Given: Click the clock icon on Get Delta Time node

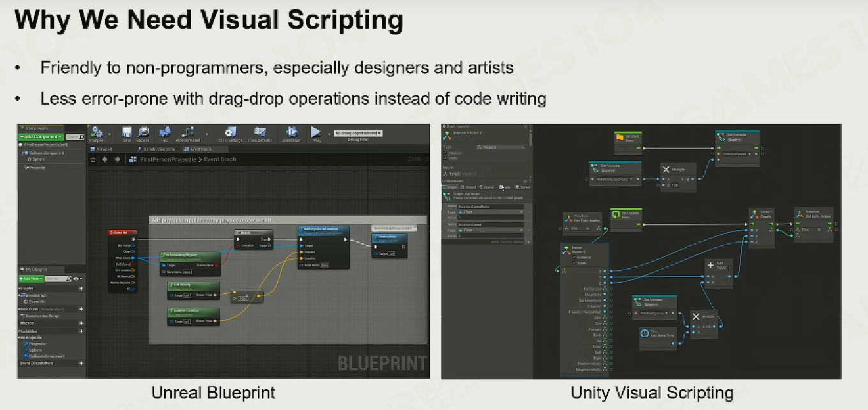Looking at the screenshot, I should (644, 333).
